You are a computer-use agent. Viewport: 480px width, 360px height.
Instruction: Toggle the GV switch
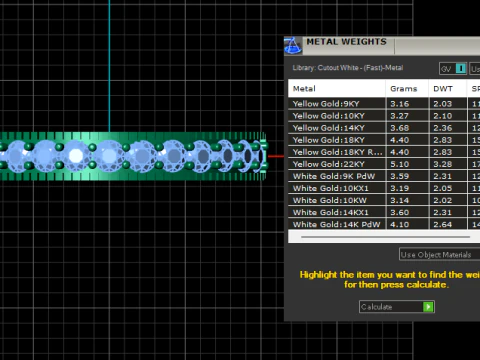pyautogui.click(x=453, y=69)
